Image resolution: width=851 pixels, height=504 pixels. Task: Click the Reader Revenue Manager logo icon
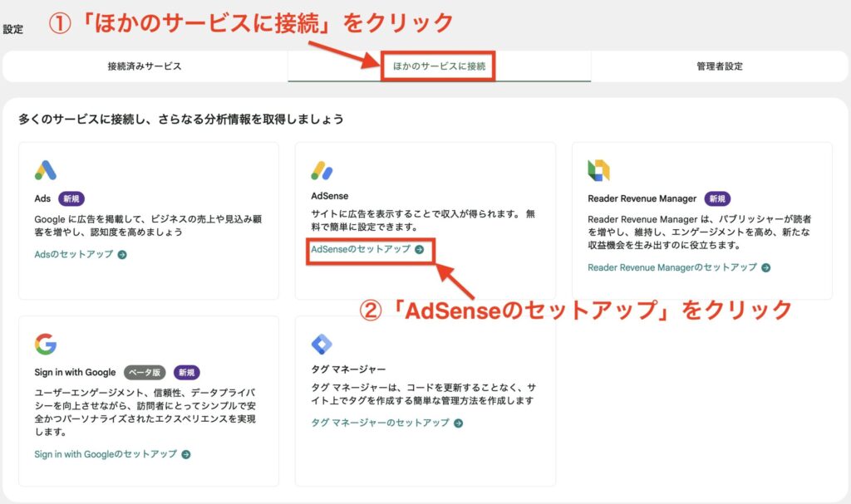click(x=598, y=170)
